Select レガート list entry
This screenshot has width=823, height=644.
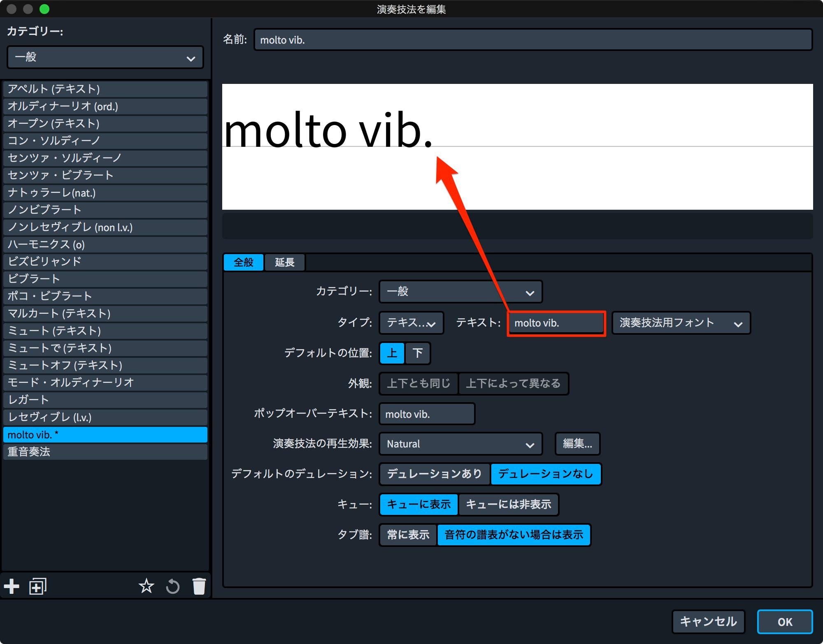tap(105, 400)
